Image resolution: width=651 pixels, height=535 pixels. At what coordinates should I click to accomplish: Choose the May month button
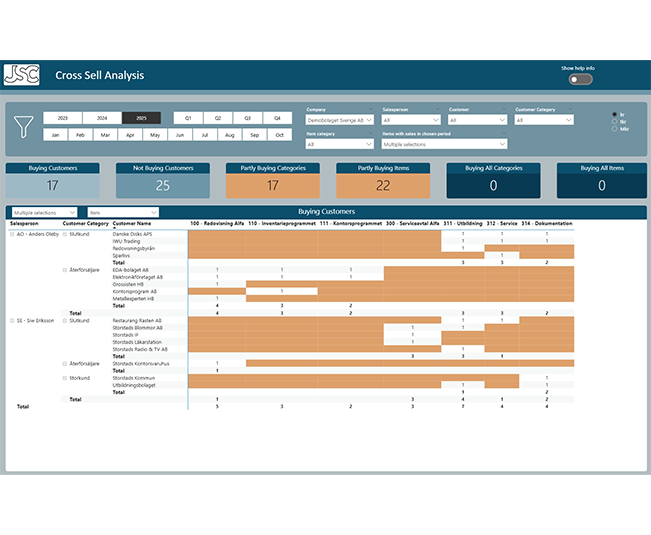click(x=155, y=135)
